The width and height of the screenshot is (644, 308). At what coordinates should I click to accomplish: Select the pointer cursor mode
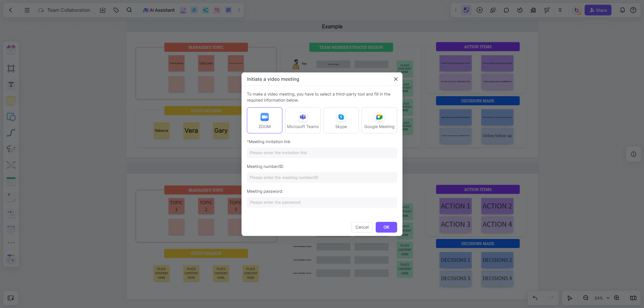[570, 298]
